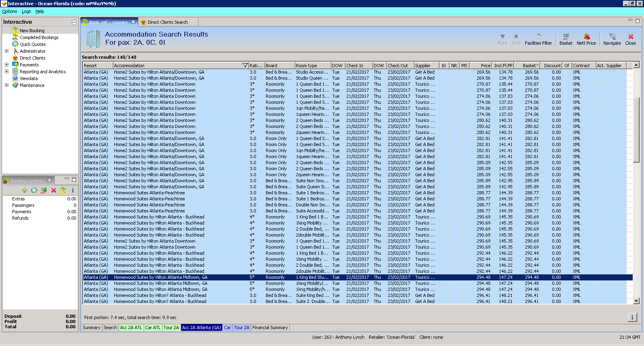
Task: Expand the Administrator tree node
Action: 6,51
